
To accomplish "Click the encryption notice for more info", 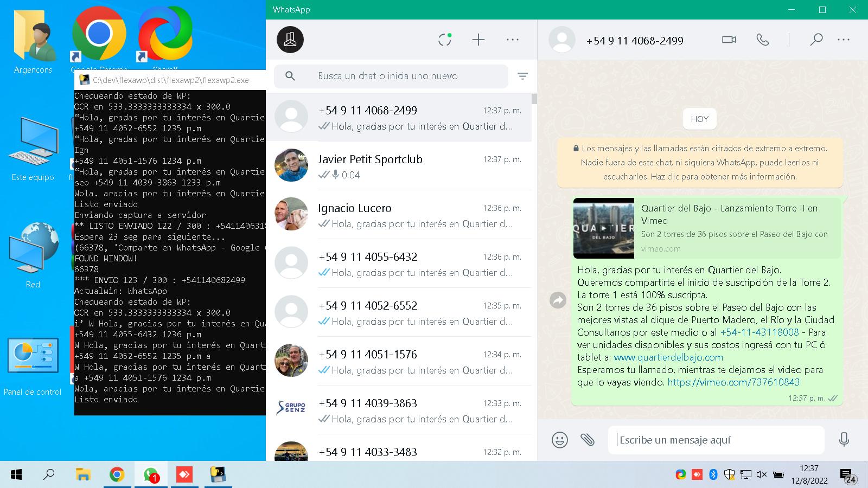I will [700, 162].
